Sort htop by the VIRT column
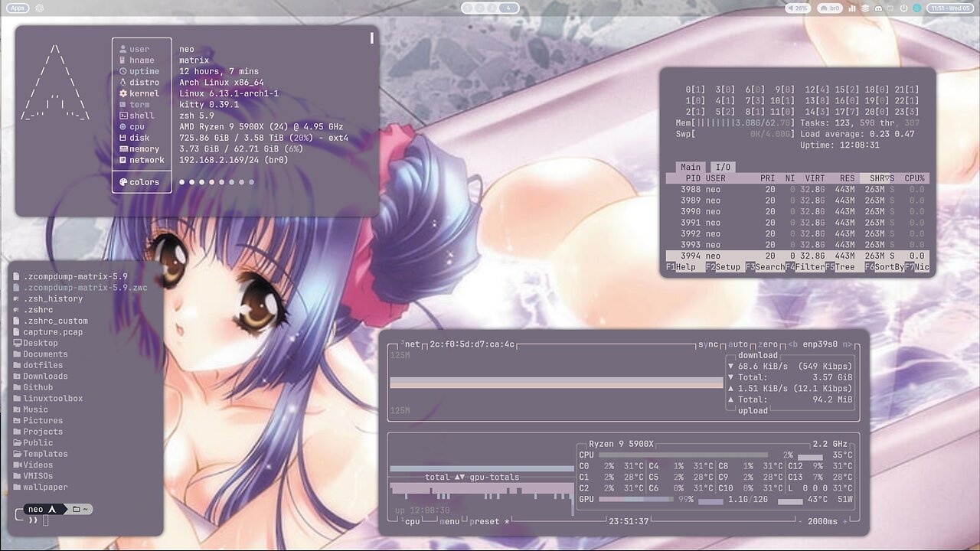The height and width of the screenshot is (551, 980). pyautogui.click(x=815, y=178)
